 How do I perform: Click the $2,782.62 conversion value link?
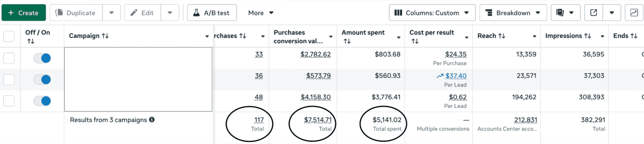click(x=315, y=54)
